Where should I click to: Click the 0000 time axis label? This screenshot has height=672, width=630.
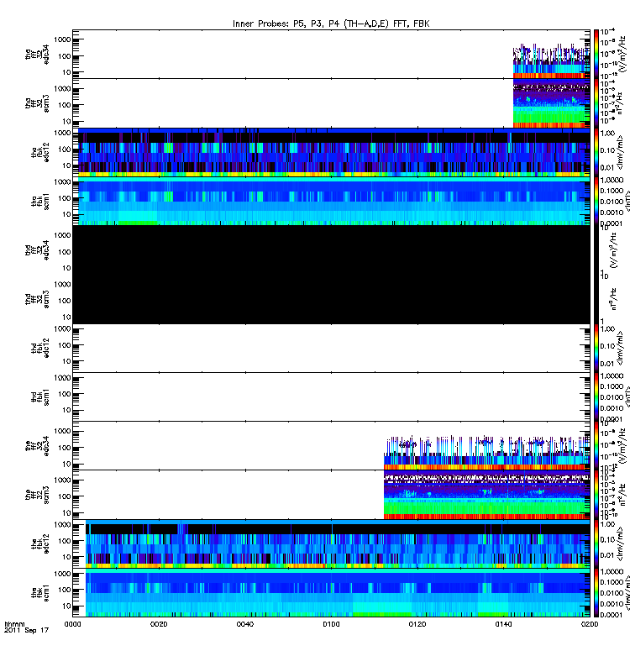(x=72, y=624)
